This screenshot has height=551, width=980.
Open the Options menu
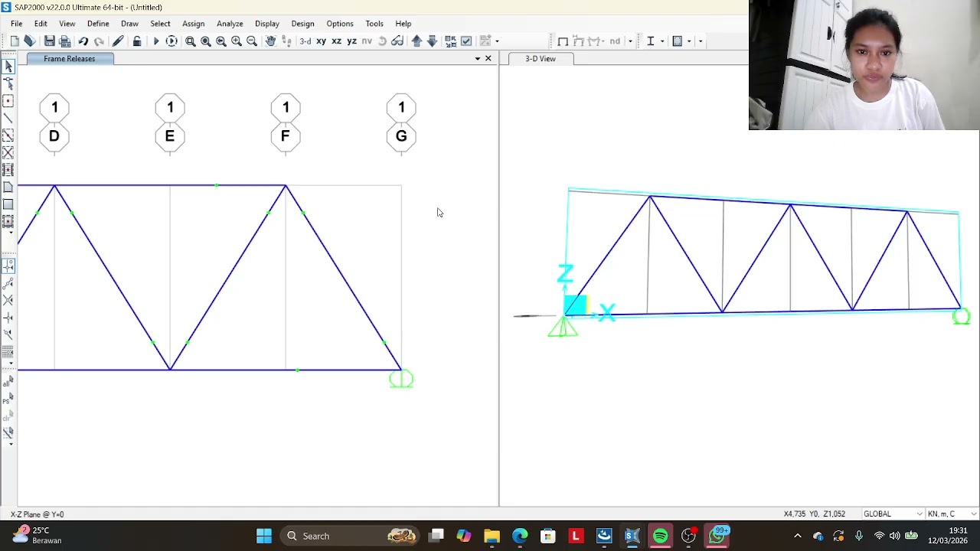click(340, 24)
